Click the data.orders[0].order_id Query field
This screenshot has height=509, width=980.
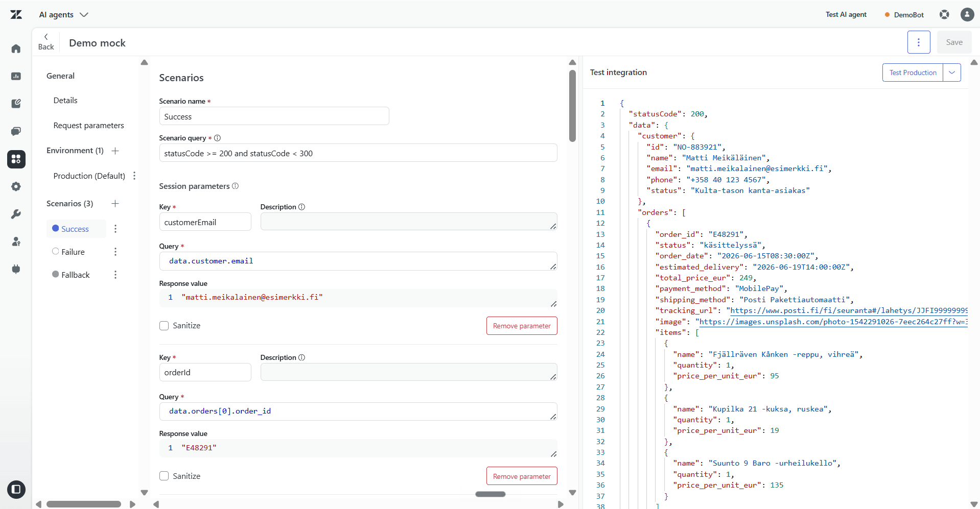358,411
